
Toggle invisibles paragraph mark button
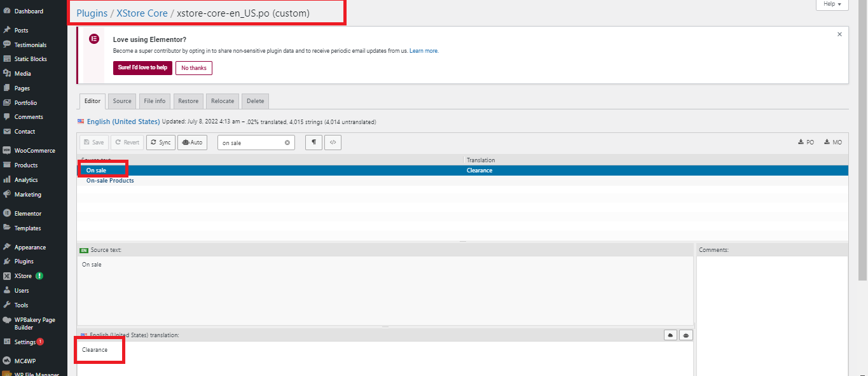[x=313, y=143]
